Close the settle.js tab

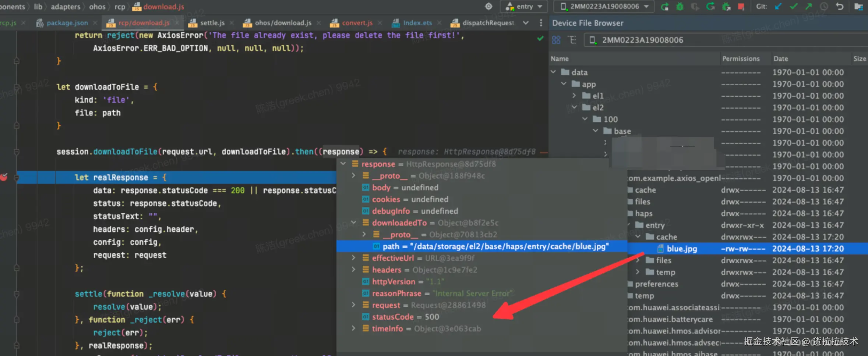coord(232,23)
